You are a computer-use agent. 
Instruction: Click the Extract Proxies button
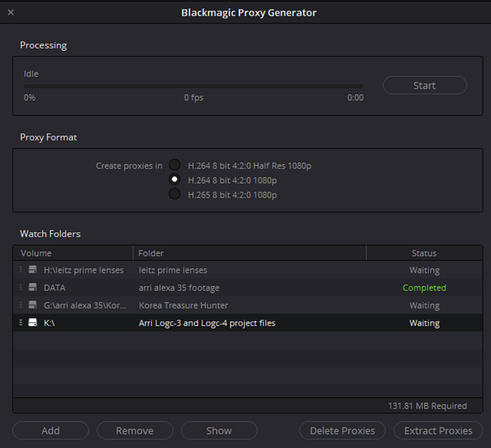point(438,431)
